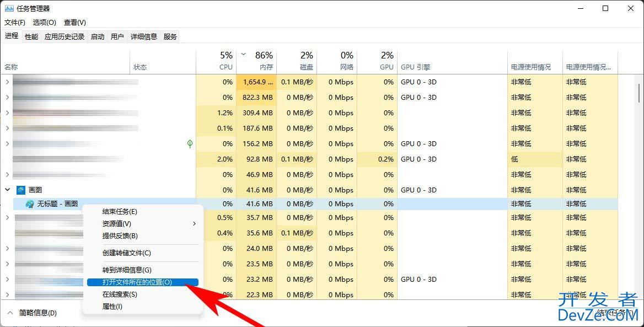Screen dimensions: 644x327
Task: Choose 转到详细信息(G) in context menu
Action: pos(142,270)
